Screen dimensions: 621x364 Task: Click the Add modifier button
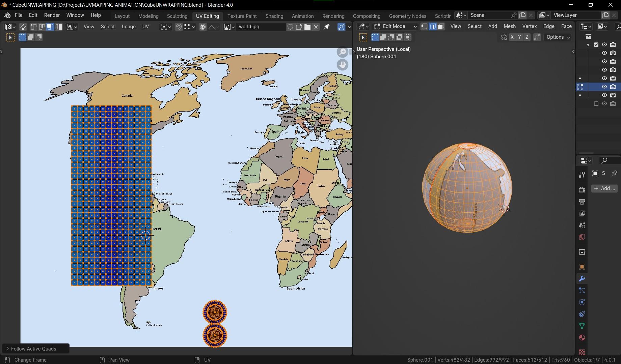tap(604, 188)
